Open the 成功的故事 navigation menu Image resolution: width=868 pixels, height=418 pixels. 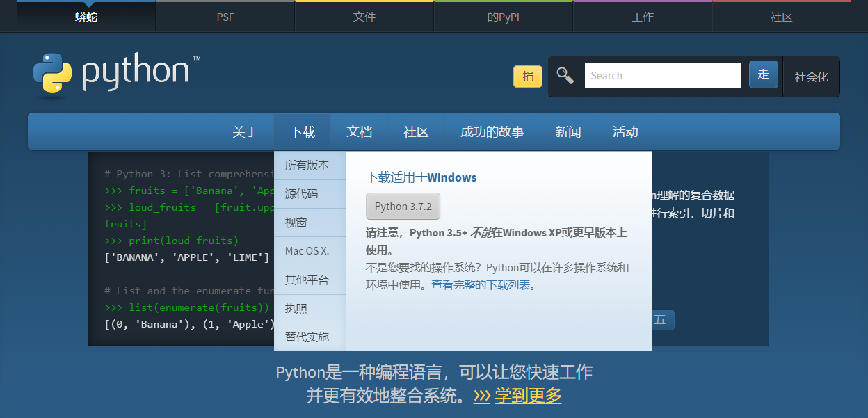(x=492, y=131)
